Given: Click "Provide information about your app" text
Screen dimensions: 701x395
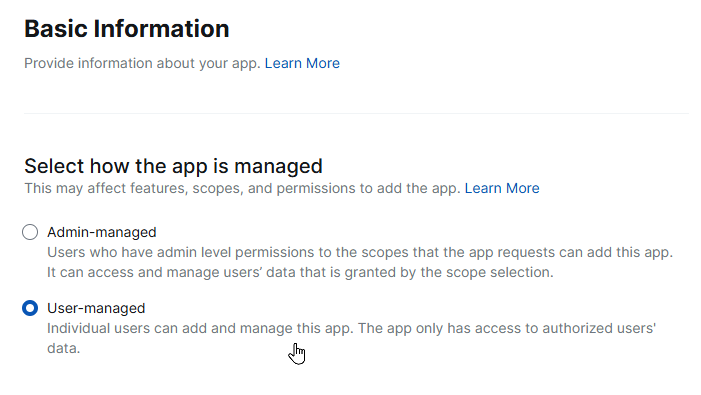Looking at the screenshot, I should (x=142, y=63).
